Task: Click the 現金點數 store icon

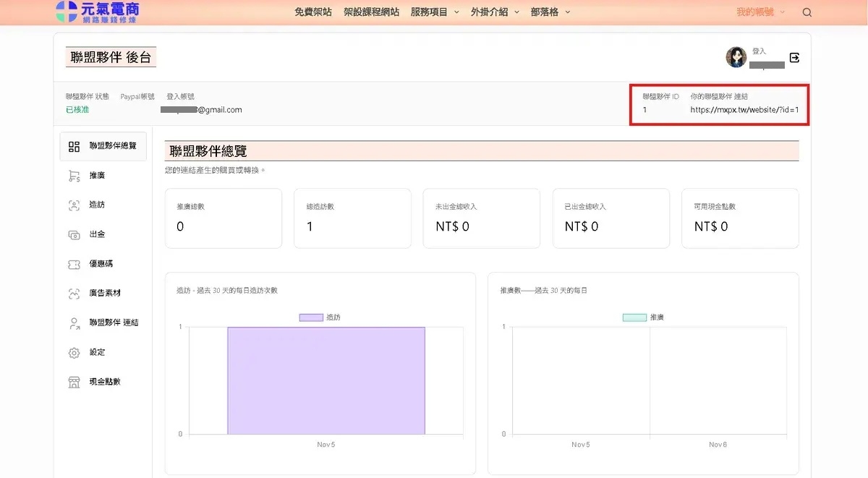Action: (74, 383)
